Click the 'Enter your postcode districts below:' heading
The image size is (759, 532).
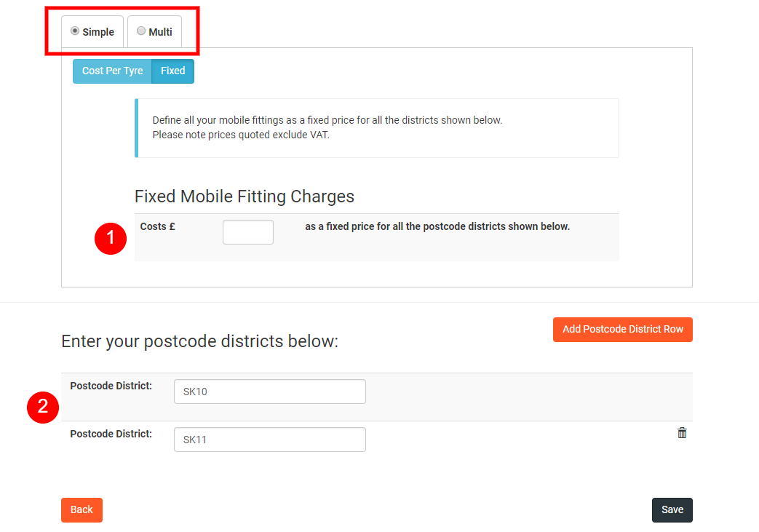click(x=199, y=341)
